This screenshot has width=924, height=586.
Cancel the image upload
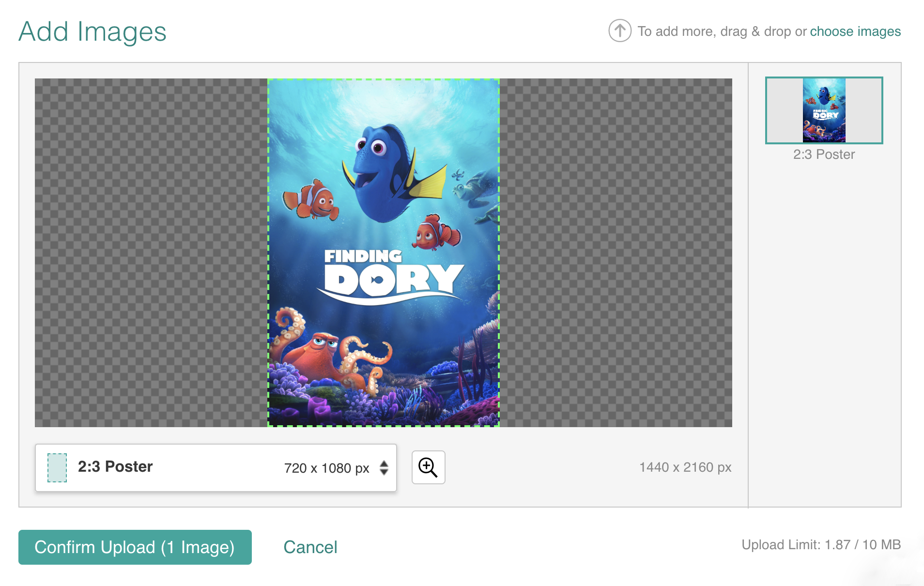[310, 547]
